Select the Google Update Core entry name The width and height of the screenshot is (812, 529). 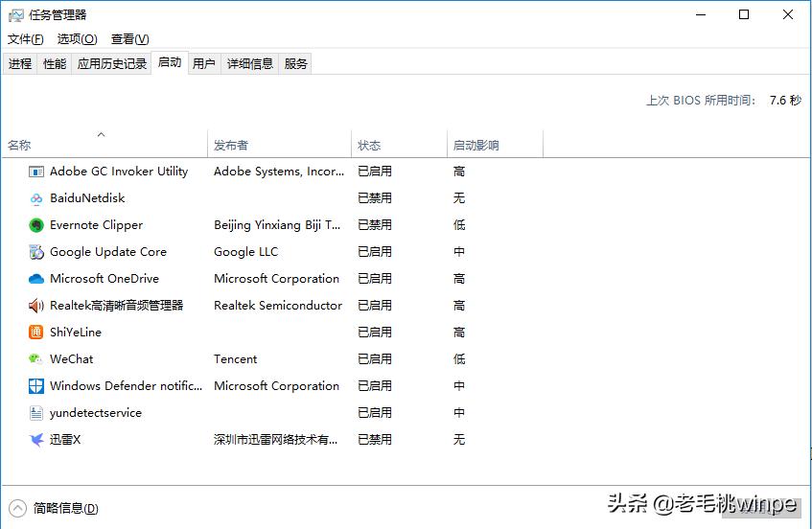[x=108, y=252]
